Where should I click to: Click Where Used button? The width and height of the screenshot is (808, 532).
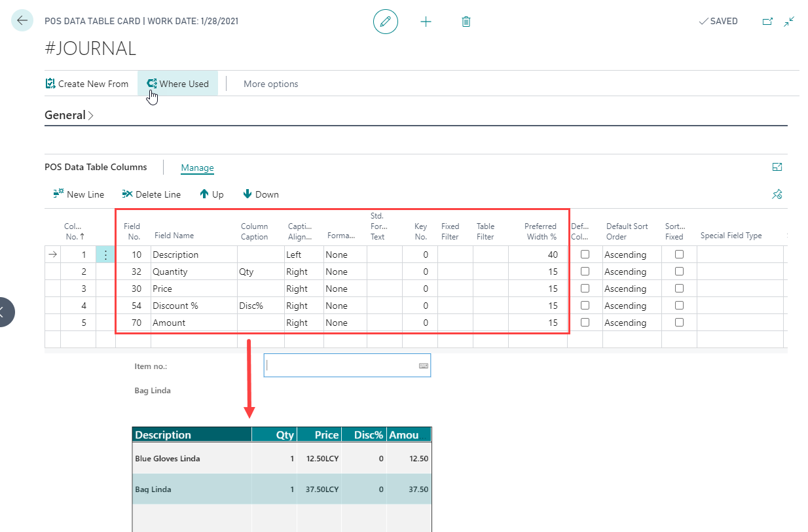tap(177, 84)
